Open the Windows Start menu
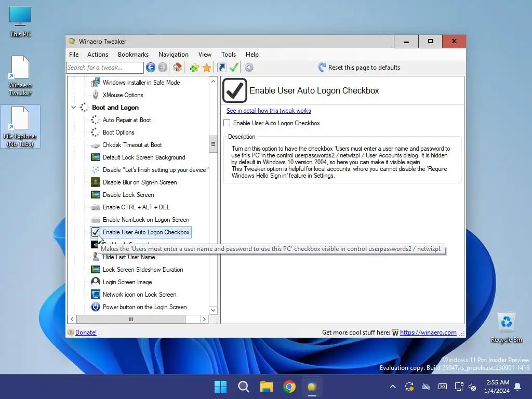This screenshot has width=532, height=399. [220, 387]
